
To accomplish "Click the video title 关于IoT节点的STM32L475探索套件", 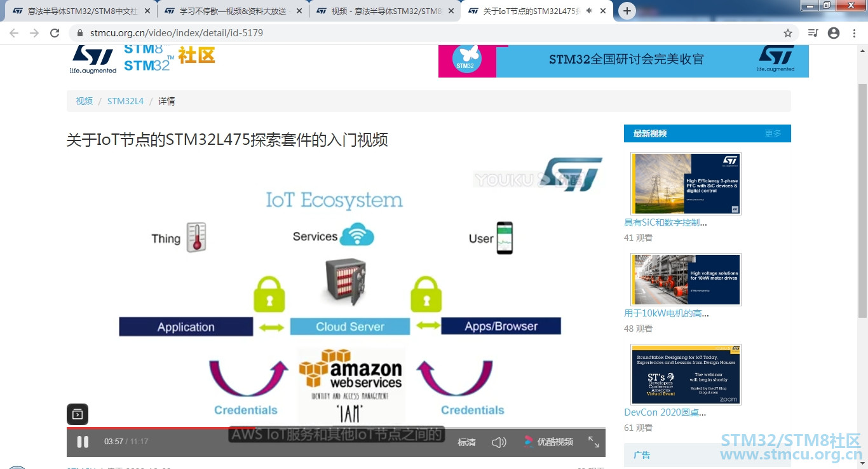I will point(227,140).
